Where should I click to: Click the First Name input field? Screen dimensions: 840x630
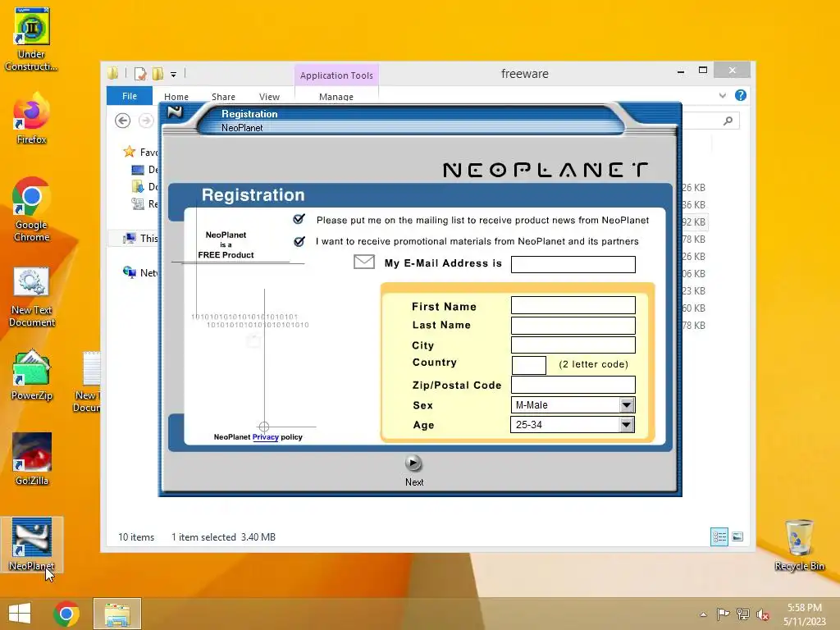pos(573,305)
